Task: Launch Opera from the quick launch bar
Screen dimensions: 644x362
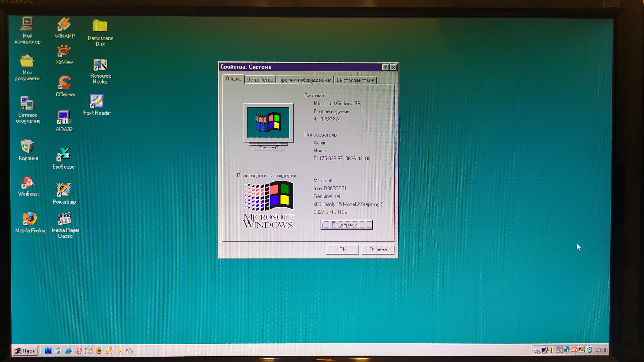Action: point(79,351)
